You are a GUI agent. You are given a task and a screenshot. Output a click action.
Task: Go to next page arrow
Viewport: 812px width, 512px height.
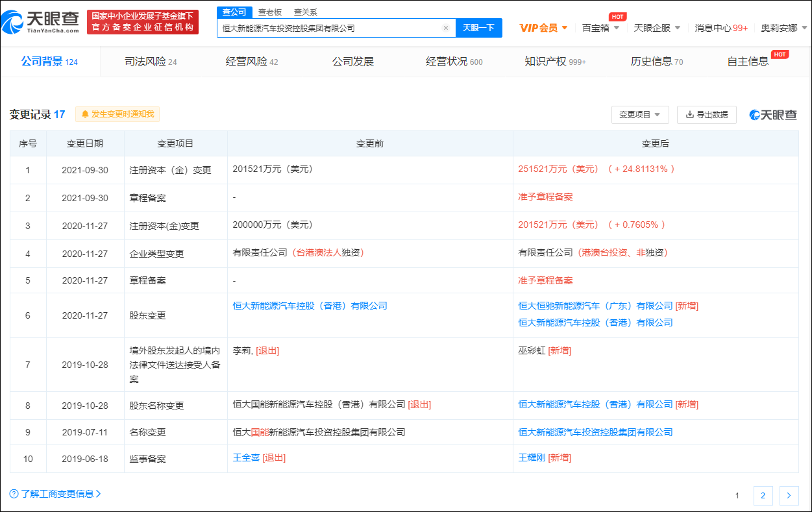789,496
